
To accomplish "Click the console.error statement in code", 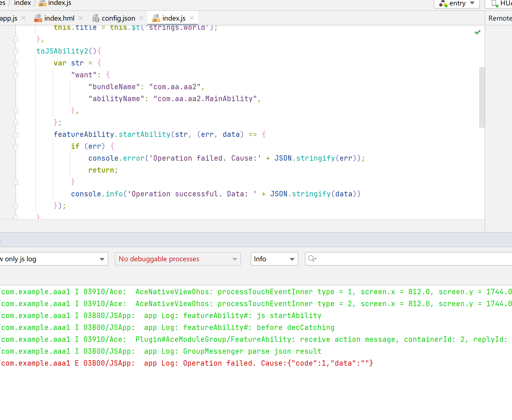I will pos(227,158).
